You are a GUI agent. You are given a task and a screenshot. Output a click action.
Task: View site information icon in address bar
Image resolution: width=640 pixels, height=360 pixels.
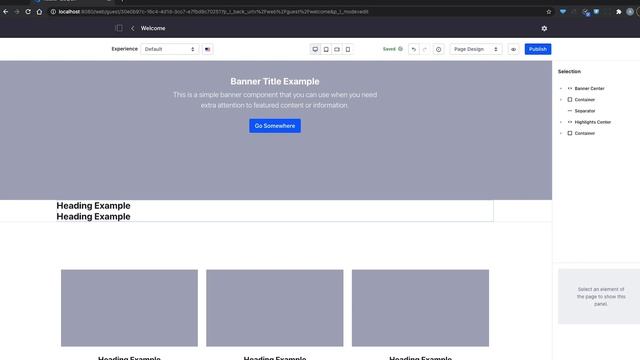point(53,12)
